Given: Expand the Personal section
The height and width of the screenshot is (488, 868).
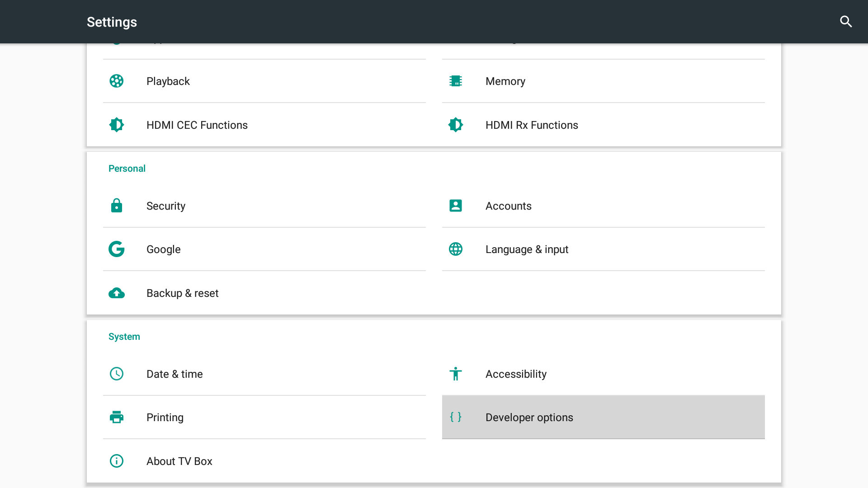Looking at the screenshot, I should coord(127,168).
